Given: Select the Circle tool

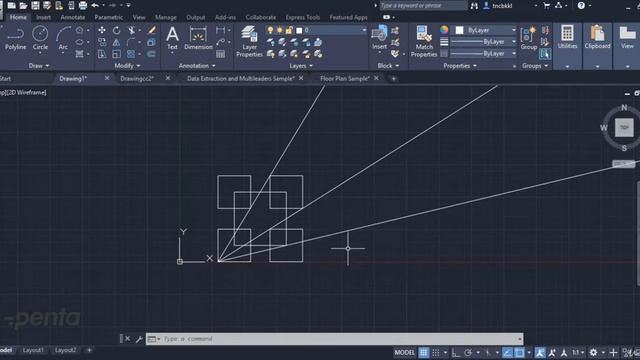Looking at the screenshot, I should 40,38.
